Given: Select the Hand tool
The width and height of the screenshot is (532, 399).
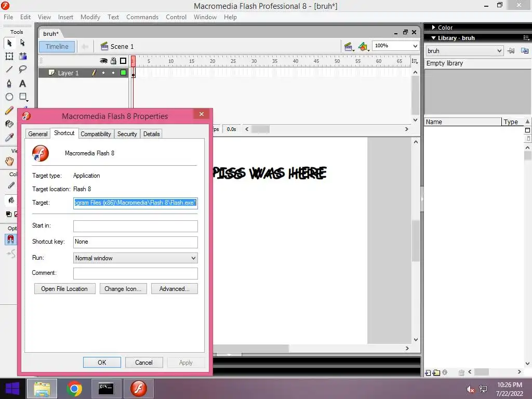Looking at the screenshot, I should point(9,161).
